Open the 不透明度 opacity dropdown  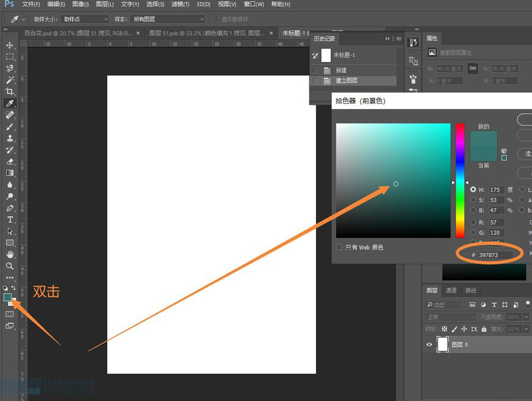click(x=526, y=317)
